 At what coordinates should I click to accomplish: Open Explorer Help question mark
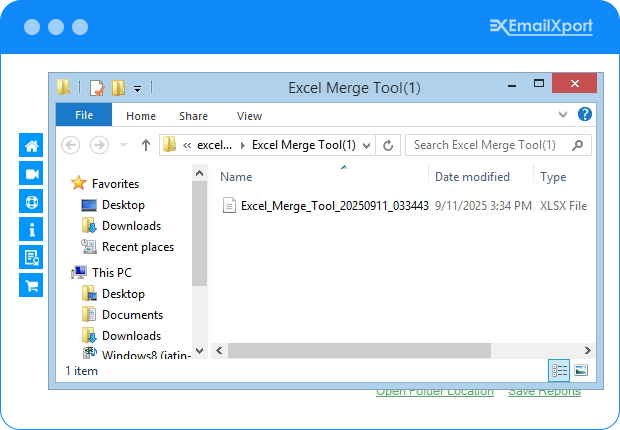click(x=585, y=114)
